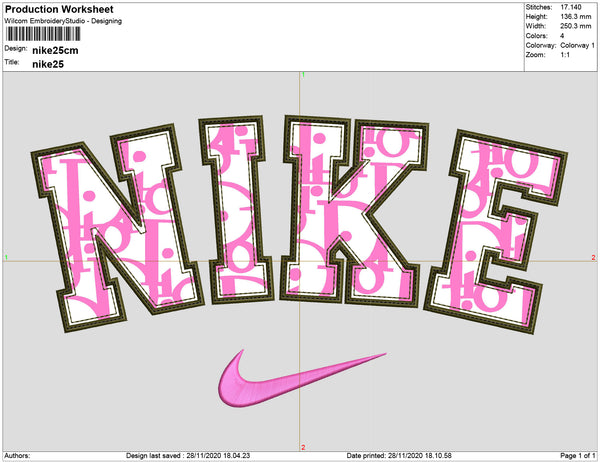Click the barcode under the header
The image size is (600, 462).
(44, 34)
